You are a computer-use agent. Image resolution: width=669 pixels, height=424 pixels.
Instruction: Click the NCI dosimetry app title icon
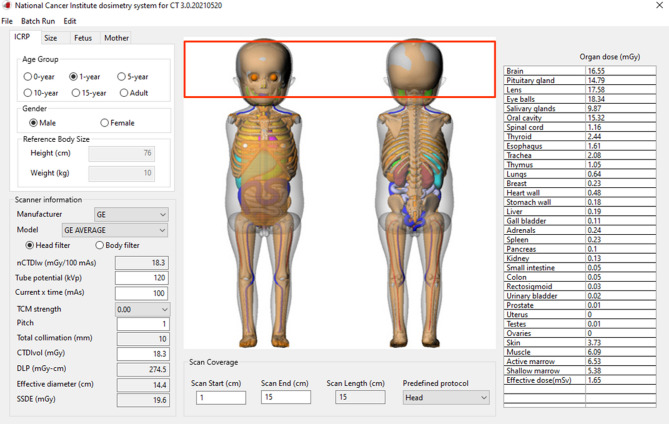(x=7, y=6)
